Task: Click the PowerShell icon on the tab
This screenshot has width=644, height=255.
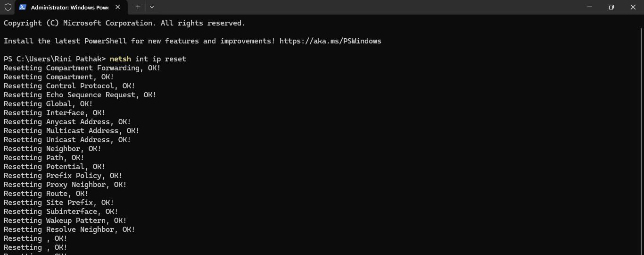Action: [x=23, y=7]
